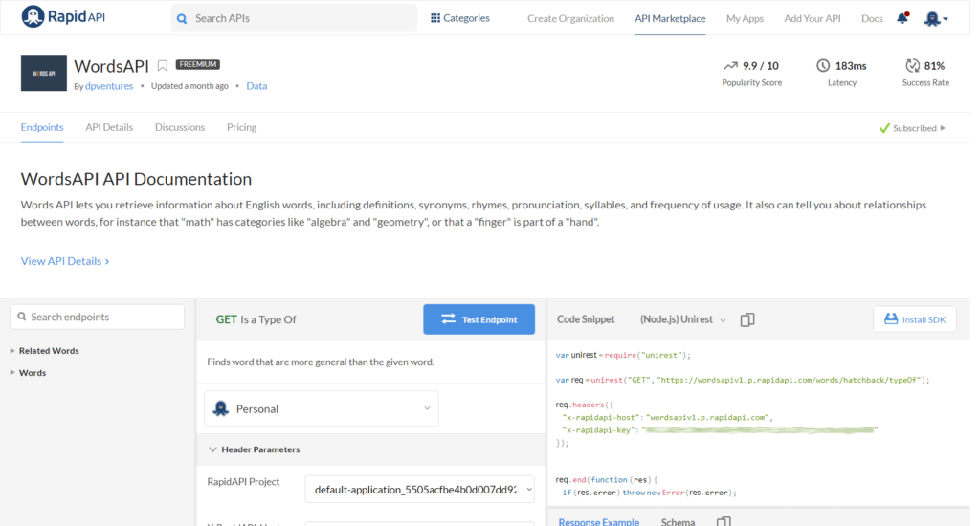The width and height of the screenshot is (980, 526).
Task: Click the Personal octopus avatar icon
Action: click(x=221, y=408)
